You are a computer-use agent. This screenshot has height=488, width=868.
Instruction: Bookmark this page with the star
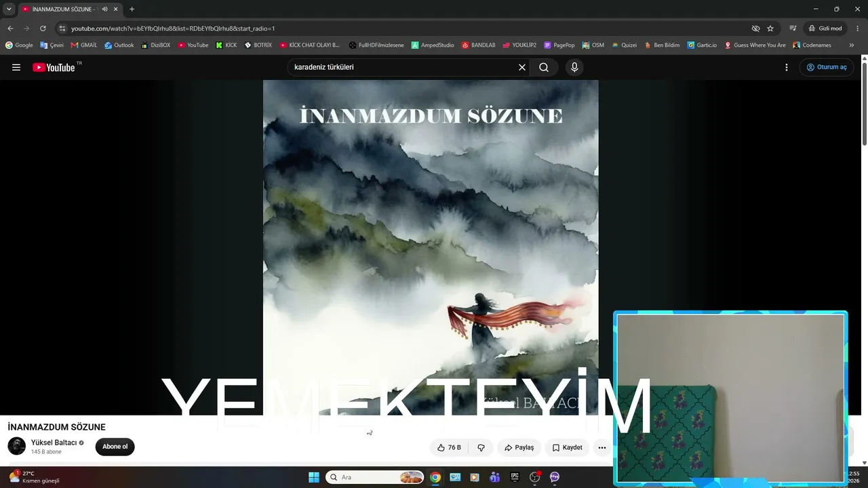tap(770, 28)
